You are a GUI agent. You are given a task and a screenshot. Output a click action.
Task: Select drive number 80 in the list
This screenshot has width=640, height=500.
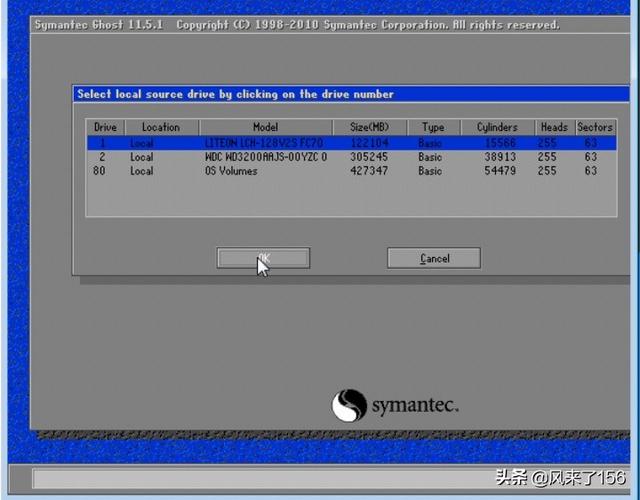pos(99,171)
